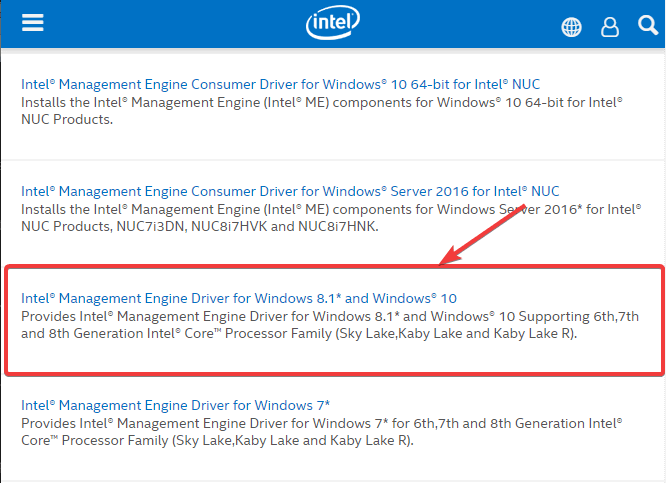This screenshot has height=483, width=666.
Task: Open the hamburger navigation menu
Action: point(33,22)
